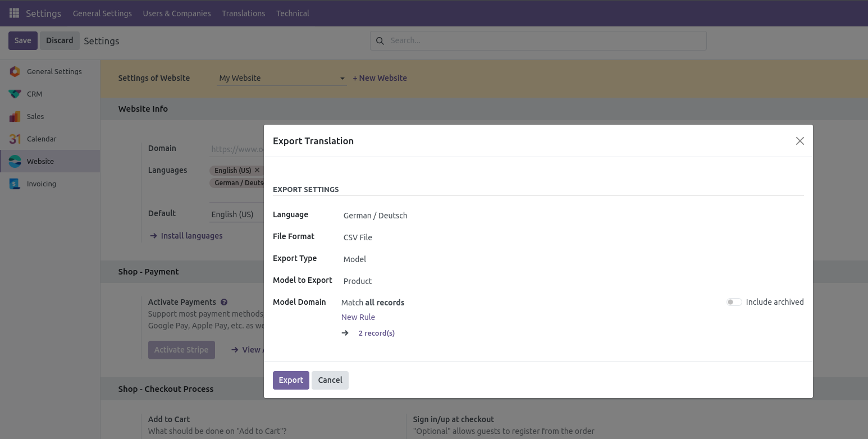
Task: Select CRM in the settings sidebar
Action: [x=50, y=94]
